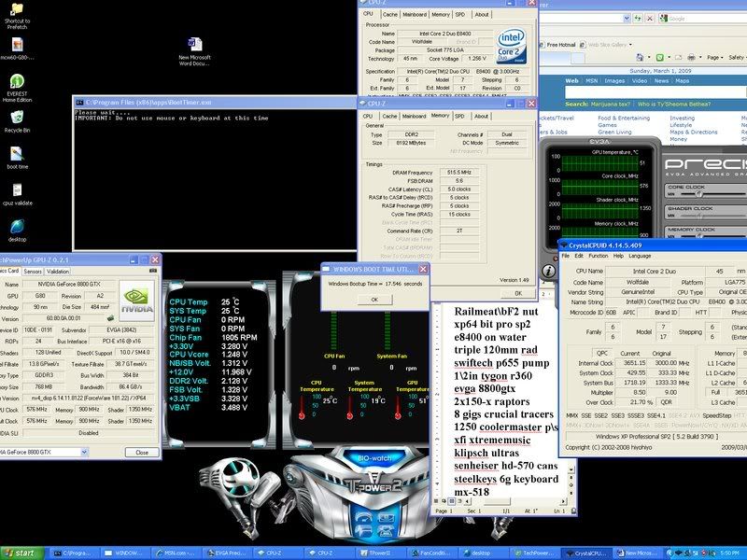
Task: Click the QPC button in CrystalCPUID
Action: click(x=602, y=353)
